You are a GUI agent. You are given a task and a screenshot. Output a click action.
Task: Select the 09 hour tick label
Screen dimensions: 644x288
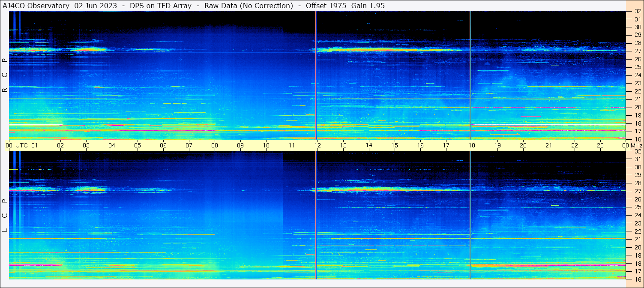click(x=240, y=145)
